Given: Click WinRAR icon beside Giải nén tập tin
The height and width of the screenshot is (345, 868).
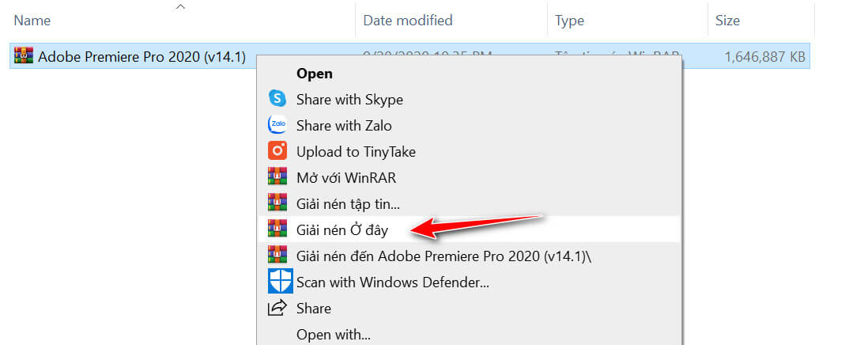Looking at the screenshot, I should point(277,203).
